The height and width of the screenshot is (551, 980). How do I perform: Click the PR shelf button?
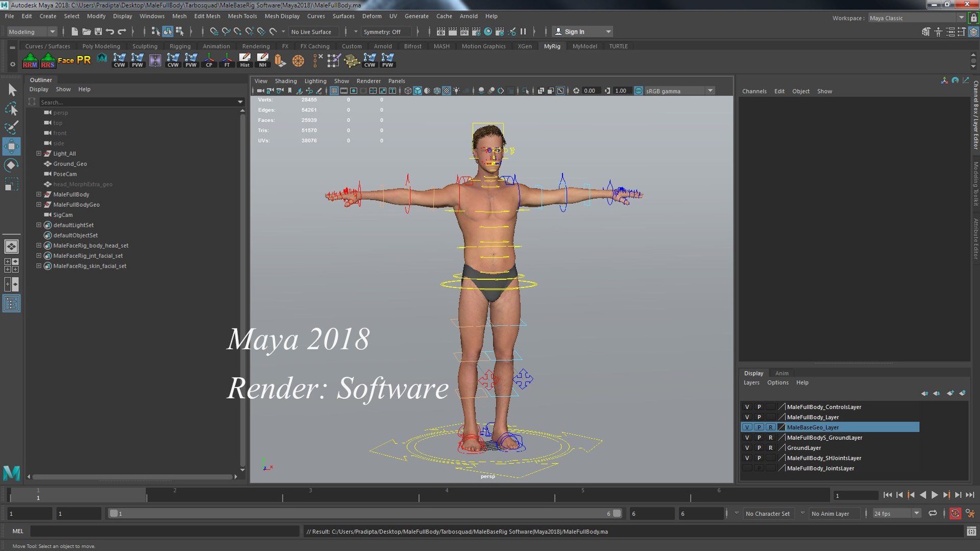tap(84, 60)
